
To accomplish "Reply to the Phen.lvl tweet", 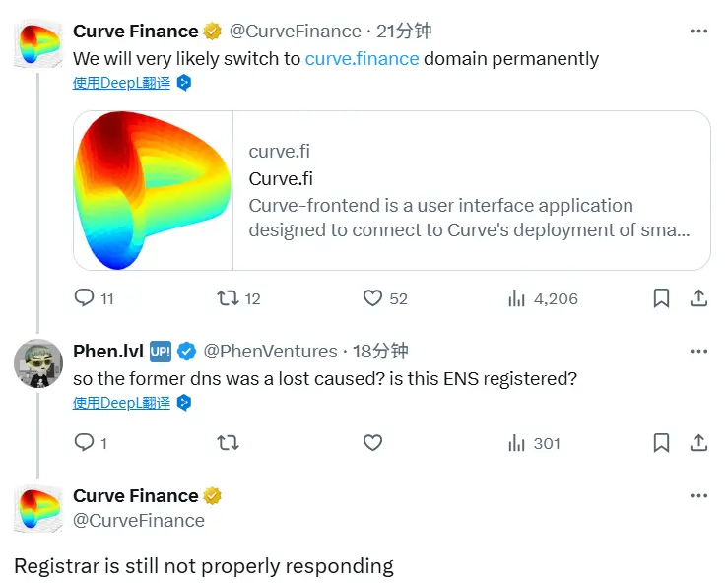I will click(85, 443).
